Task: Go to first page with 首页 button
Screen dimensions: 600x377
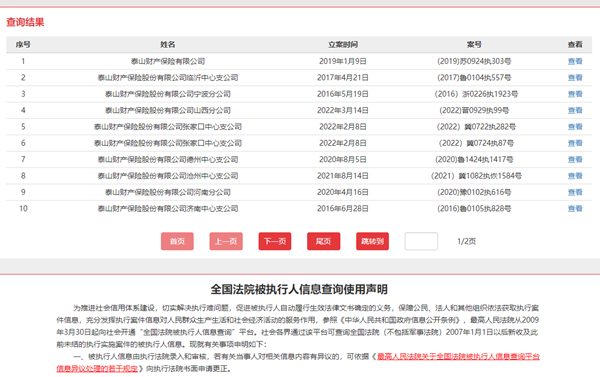Action: (x=177, y=241)
